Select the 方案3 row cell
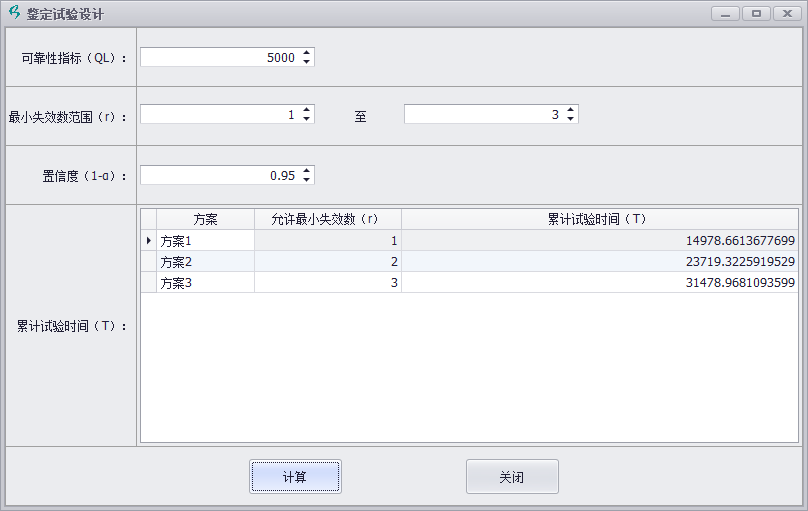 [x=206, y=283]
